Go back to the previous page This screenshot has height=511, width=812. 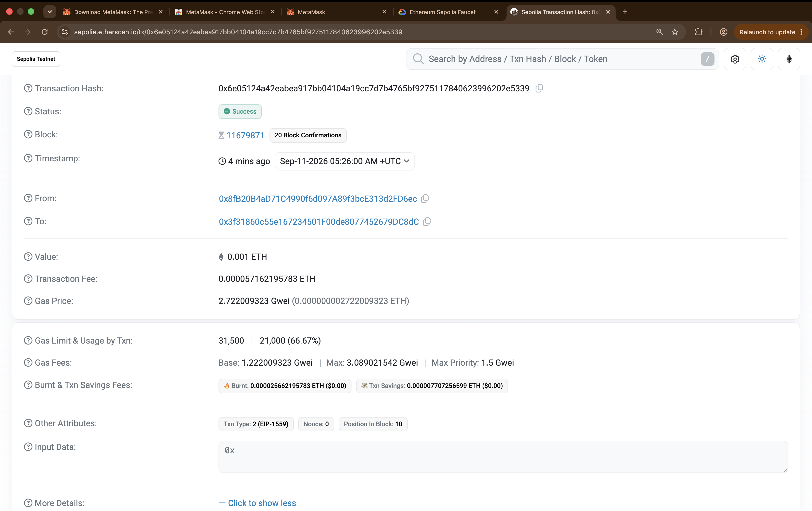coord(11,32)
